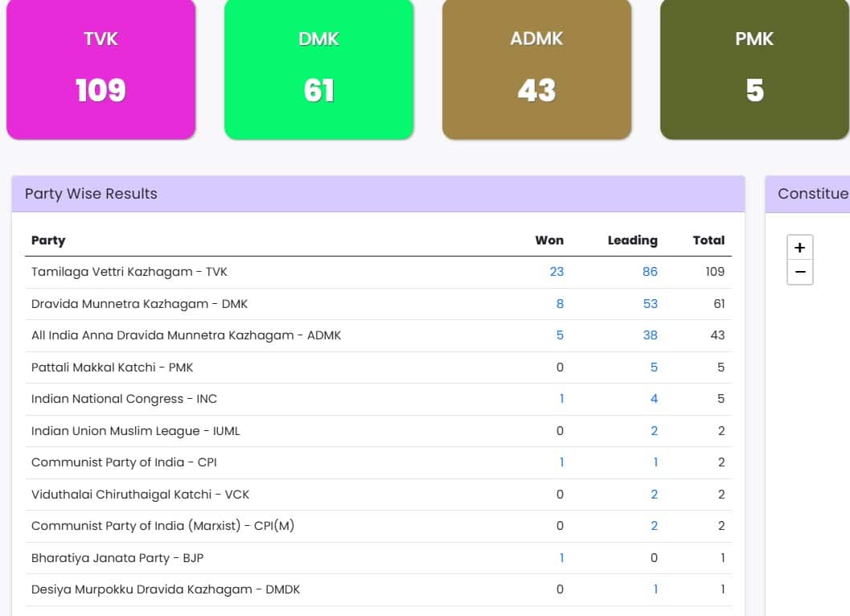Open TVK won count 23 link
The height and width of the screenshot is (616, 850).
point(556,272)
